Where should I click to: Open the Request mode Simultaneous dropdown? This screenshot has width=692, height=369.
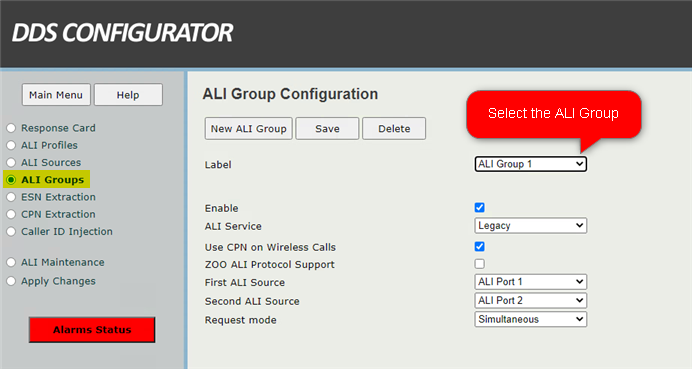point(530,319)
